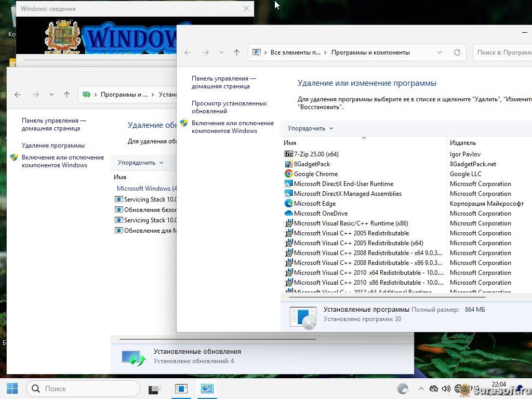Click 'Все элементы п...' breadcrumb segment
The height and width of the screenshot is (399, 532).
click(x=295, y=52)
